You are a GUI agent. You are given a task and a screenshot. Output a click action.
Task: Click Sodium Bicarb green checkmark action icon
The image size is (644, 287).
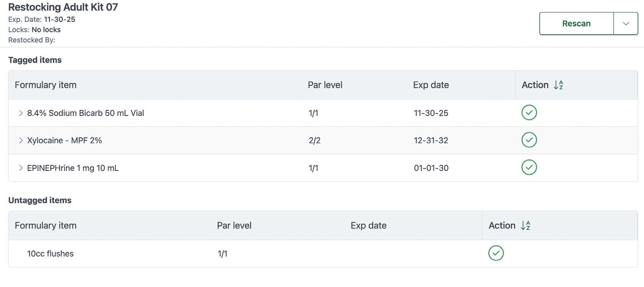click(529, 113)
